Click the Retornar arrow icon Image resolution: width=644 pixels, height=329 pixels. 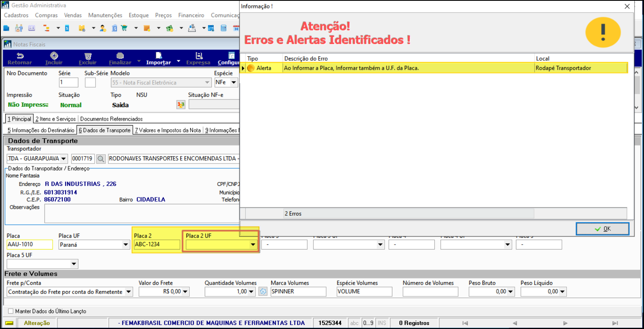20,55
